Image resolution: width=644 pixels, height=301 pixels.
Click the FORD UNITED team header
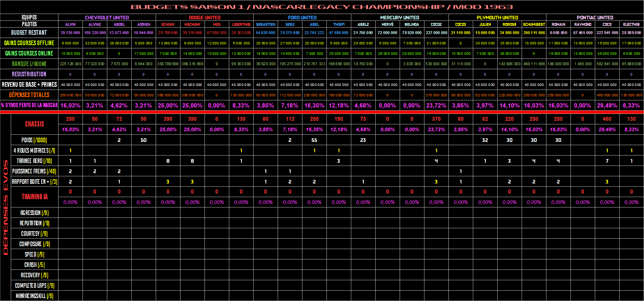302,18
